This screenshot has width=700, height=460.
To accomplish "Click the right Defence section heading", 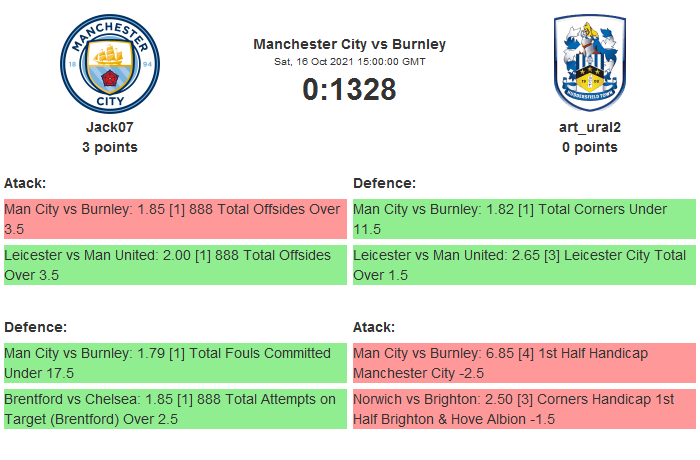I will (x=385, y=183).
